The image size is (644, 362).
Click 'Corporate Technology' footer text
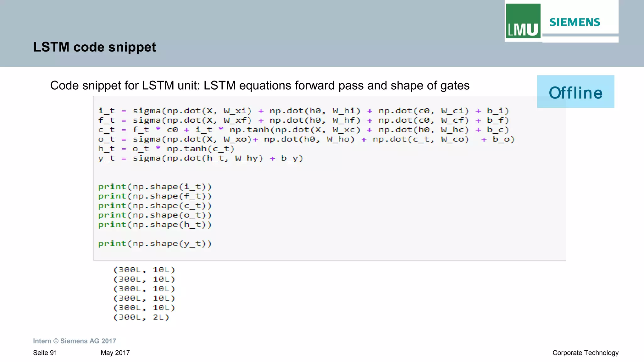pos(586,353)
